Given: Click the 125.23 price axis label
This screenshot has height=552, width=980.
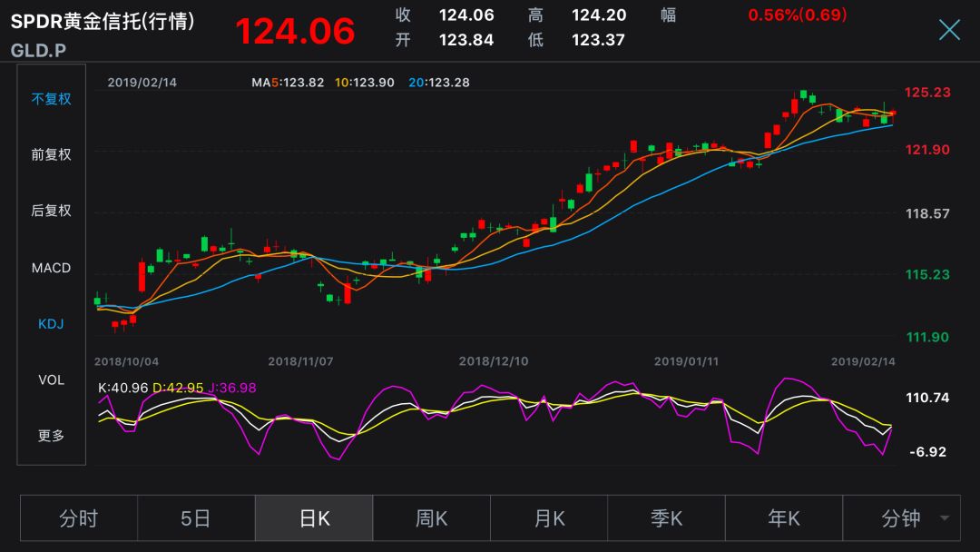Looking at the screenshot, I should [x=927, y=93].
